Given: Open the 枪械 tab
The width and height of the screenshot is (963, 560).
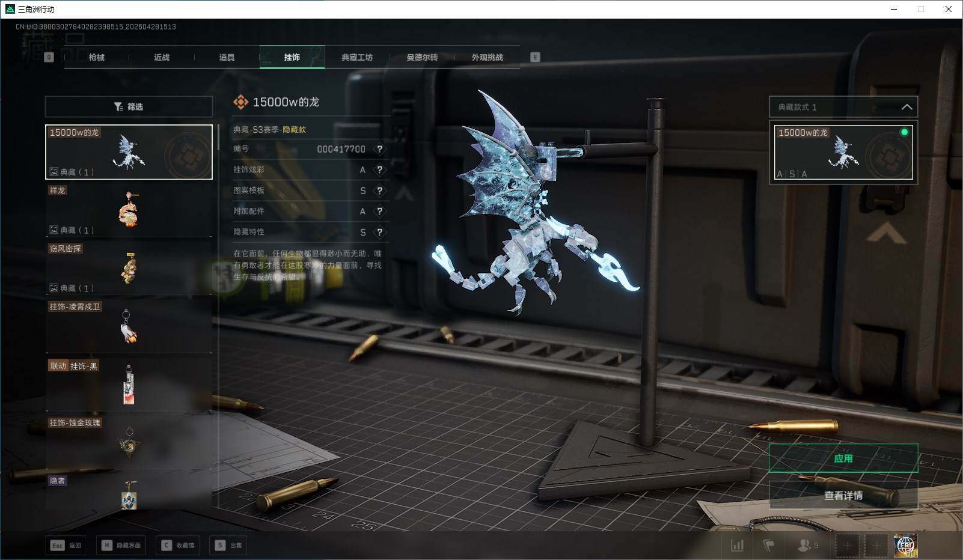Looking at the screenshot, I should (x=96, y=57).
